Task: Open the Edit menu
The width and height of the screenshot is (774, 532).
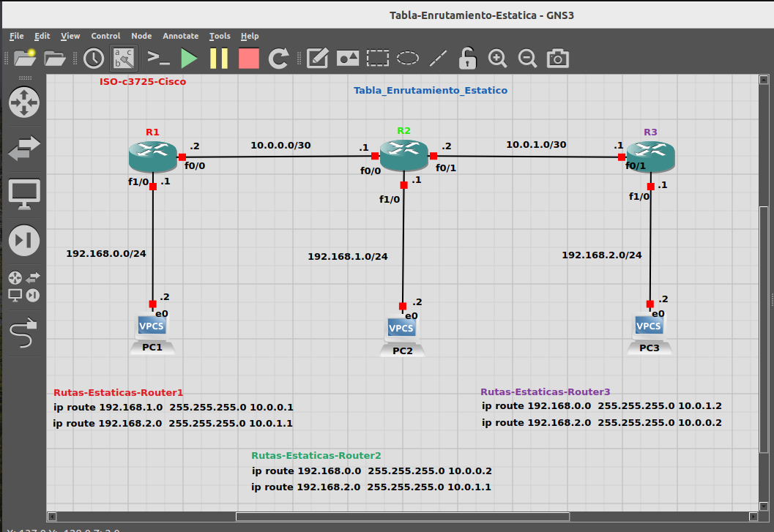Action: (x=42, y=36)
